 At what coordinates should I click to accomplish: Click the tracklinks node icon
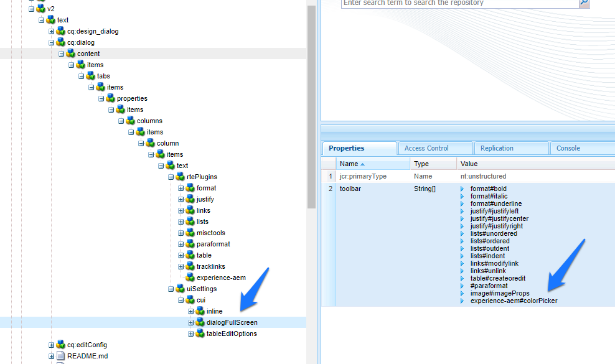tap(190, 266)
